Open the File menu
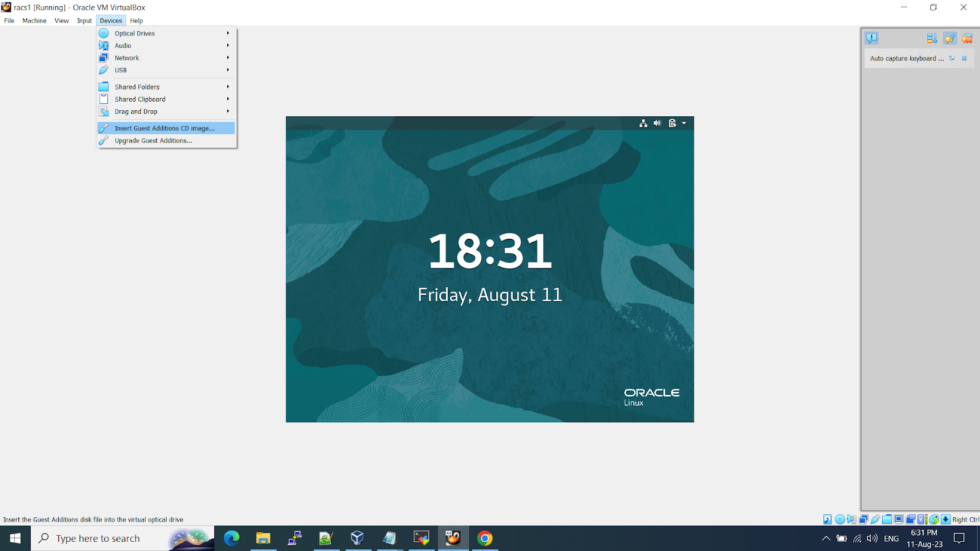This screenshot has width=980, height=551. (x=9, y=20)
